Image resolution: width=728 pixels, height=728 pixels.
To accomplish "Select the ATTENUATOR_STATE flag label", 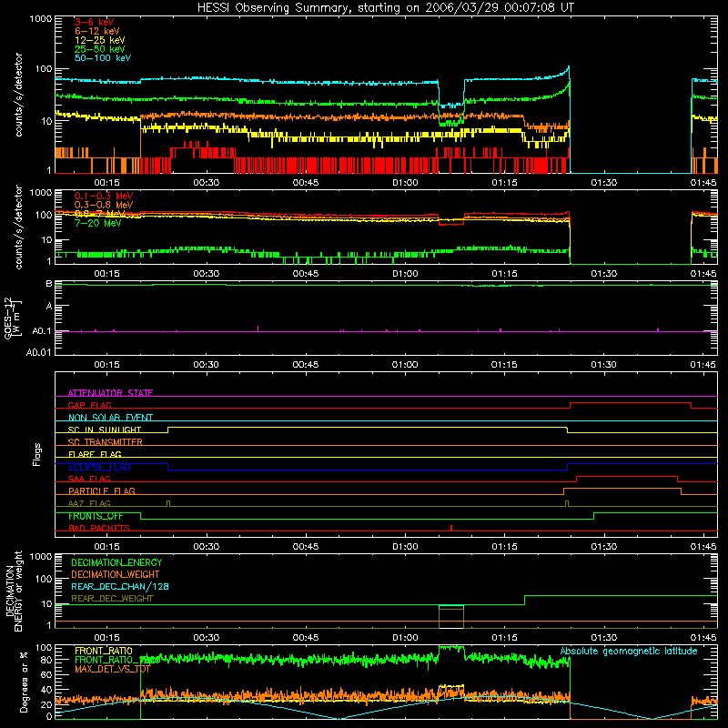I will pos(110,393).
